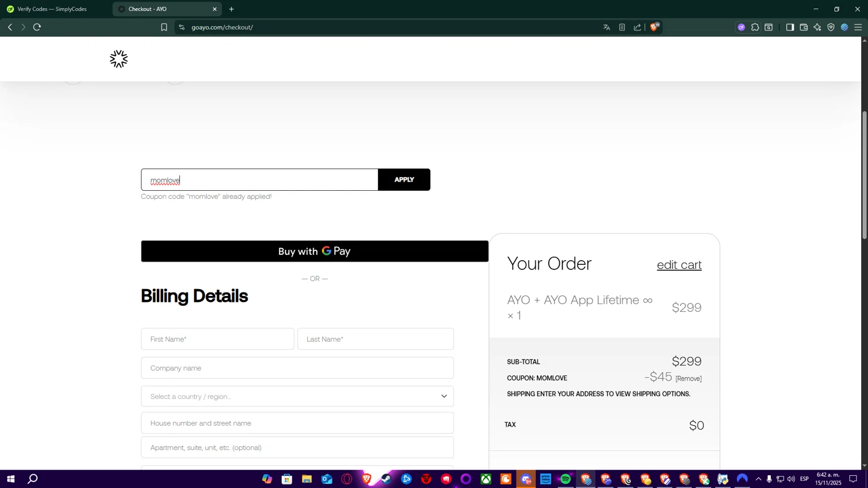
Task: Open Brave VPN shield icon
Action: tap(831, 27)
